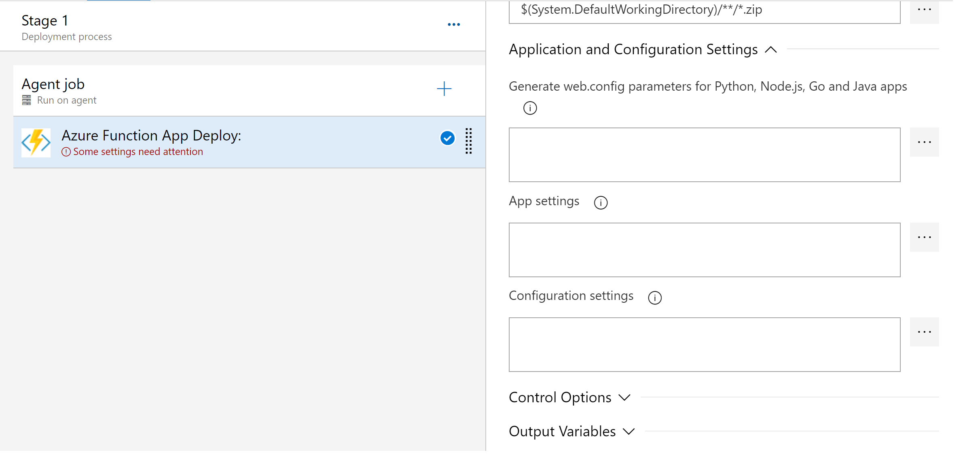This screenshot has height=461, width=980.
Task: Click the App settings text input field
Action: click(705, 249)
